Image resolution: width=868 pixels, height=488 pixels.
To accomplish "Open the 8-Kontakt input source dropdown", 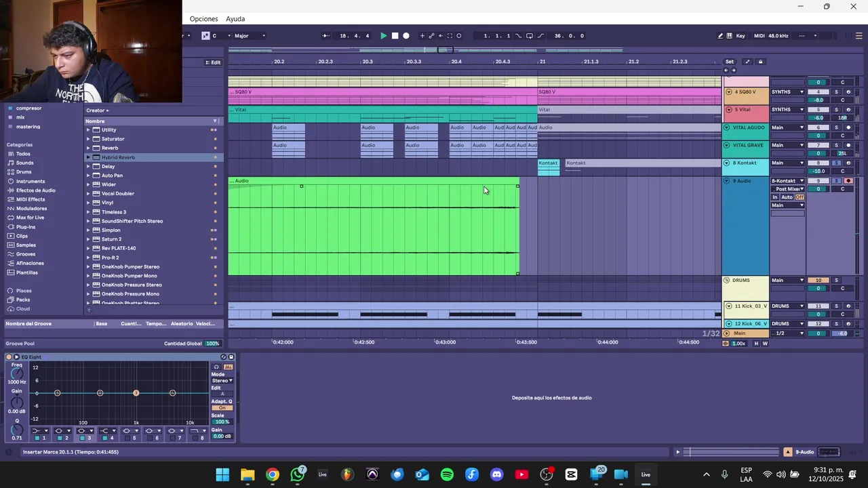I will click(x=788, y=181).
